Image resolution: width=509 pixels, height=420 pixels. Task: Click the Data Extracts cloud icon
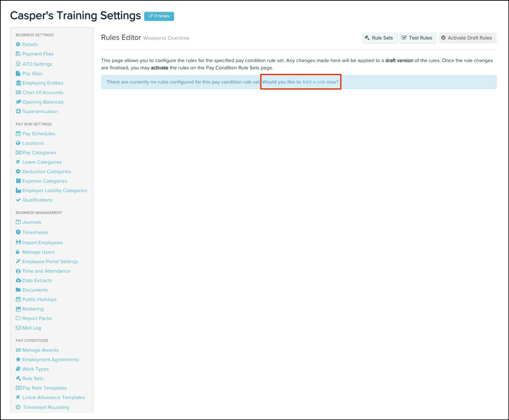click(x=18, y=280)
